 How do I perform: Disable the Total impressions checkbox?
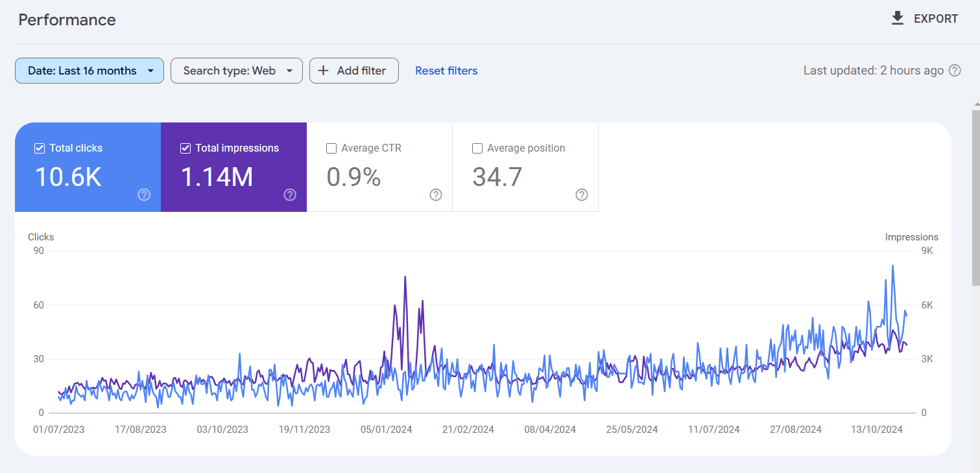pyautogui.click(x=185, y=148)
